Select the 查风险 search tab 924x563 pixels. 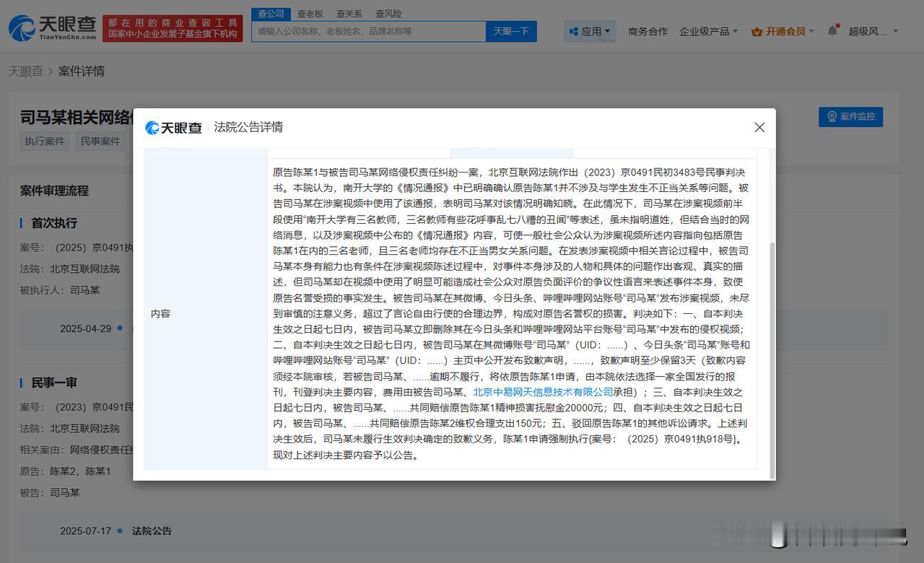(388, 14)
